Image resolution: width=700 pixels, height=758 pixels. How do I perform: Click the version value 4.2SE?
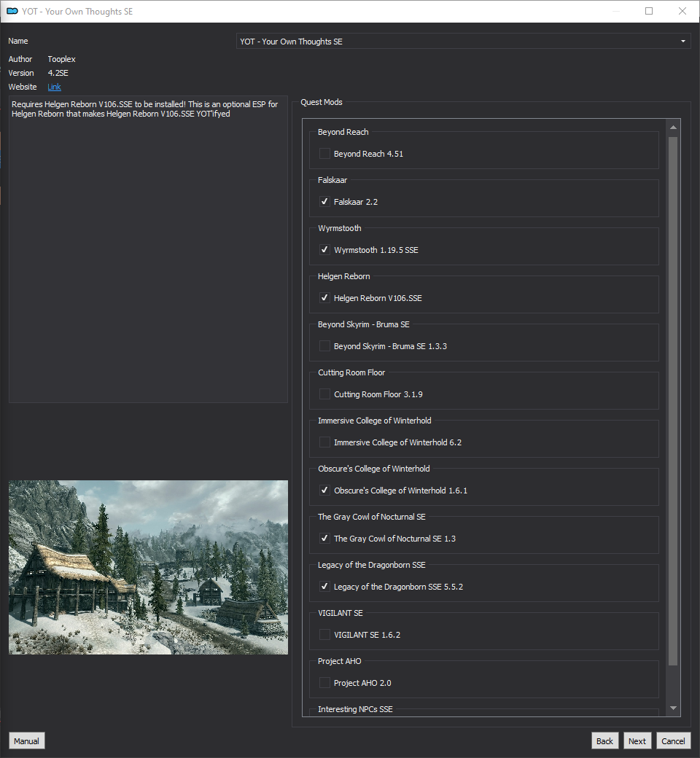tap(58, 73)
